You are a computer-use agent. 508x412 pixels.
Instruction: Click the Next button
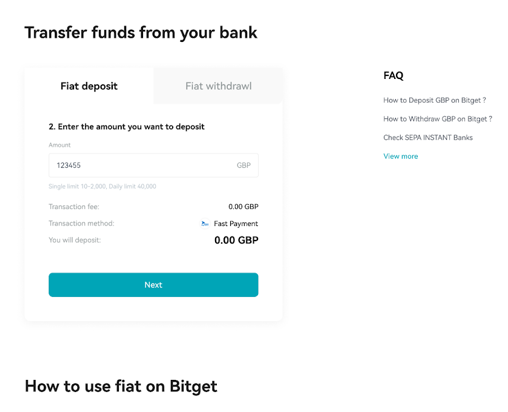(153, 285)
